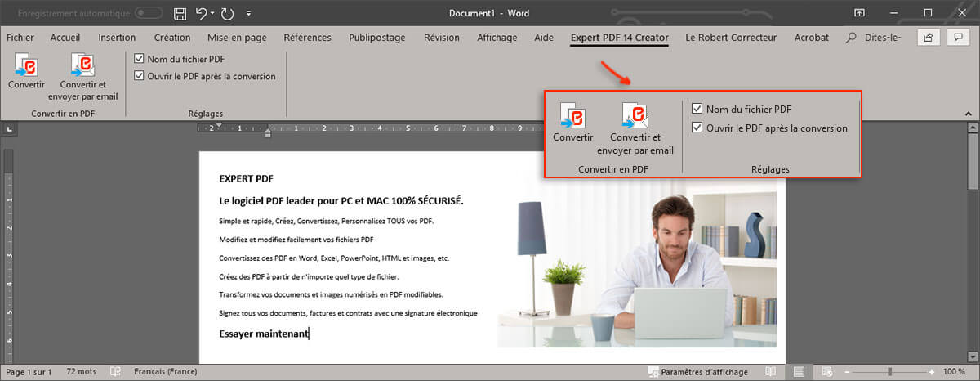Uncheck Ouvrir le PDF après la conversion
980x381 pixels.
tap(140, 76)
